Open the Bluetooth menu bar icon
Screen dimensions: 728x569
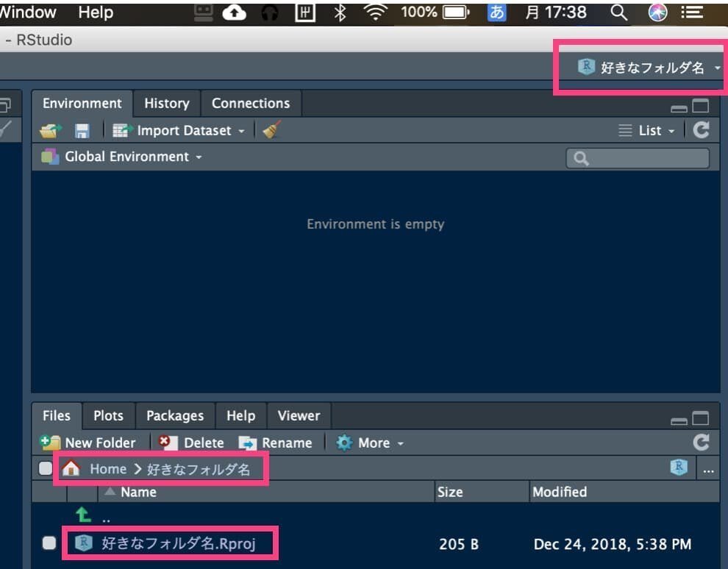(x=340, y=12)
